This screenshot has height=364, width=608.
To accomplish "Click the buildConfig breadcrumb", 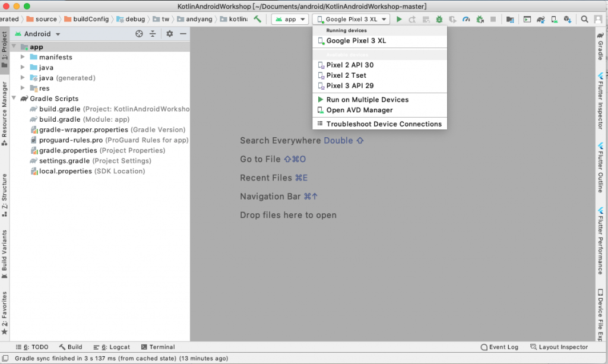I will (x=87, y=19).
